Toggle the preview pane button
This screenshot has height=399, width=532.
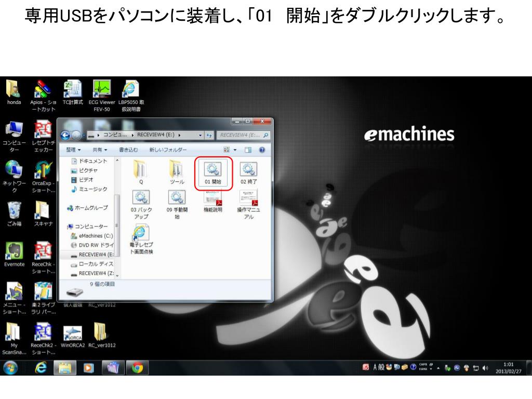[248, 150]
